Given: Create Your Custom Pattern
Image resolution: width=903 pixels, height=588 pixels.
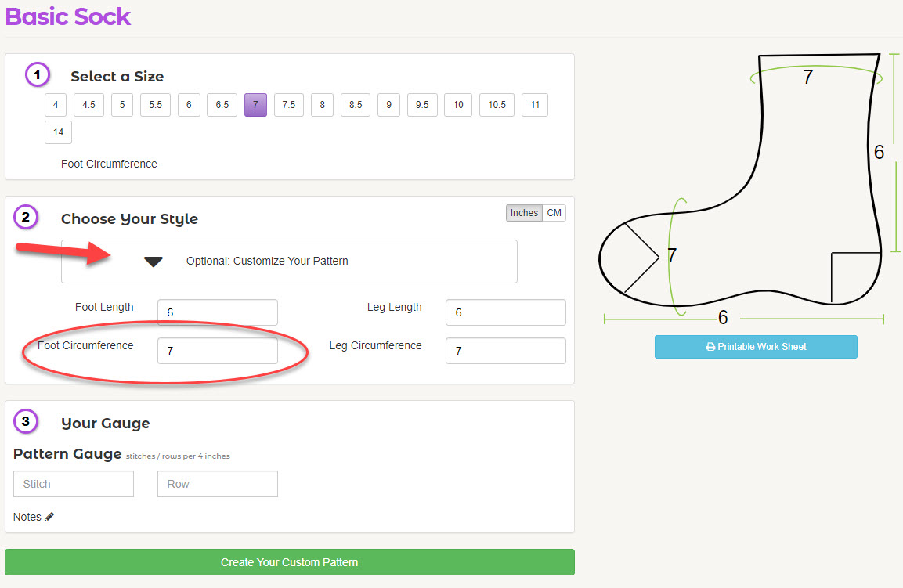Looking at the screenshot, I should [290, 562].
